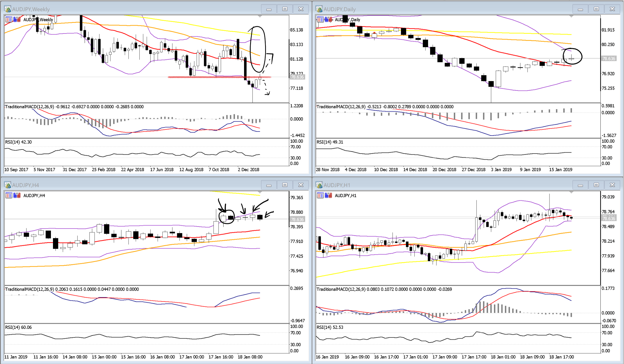Select the AUDJPY,H4 window title bar
Viewport: 624px width, 364px height.
tap(127, 185)
